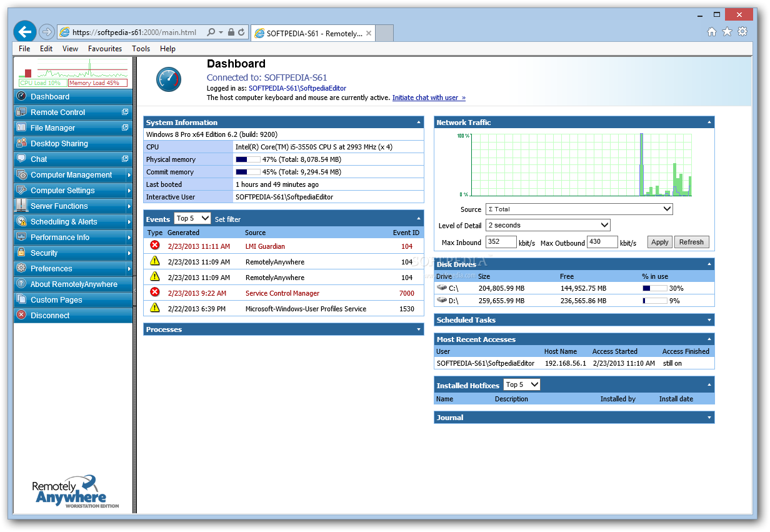Image resolution: width=770 pixels, height=532 pixels.
Task: Expand the Scheduled Tasks panel
Action: coord(709,320)
